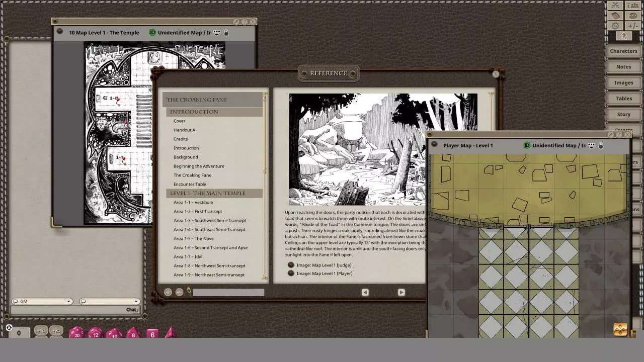644x362 pixels.
Task: Collapse the Level 1: The Main Temple header
Action: [x=214, y=193]
